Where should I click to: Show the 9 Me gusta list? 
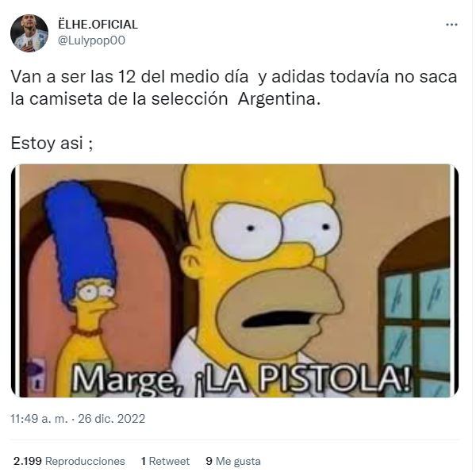tap(233, 461)
